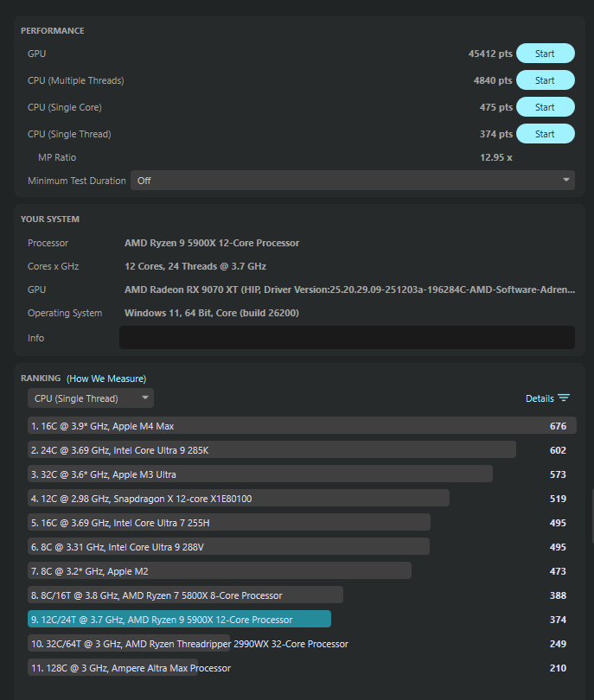Click the 374 pts single thread score

coord(495,134)
